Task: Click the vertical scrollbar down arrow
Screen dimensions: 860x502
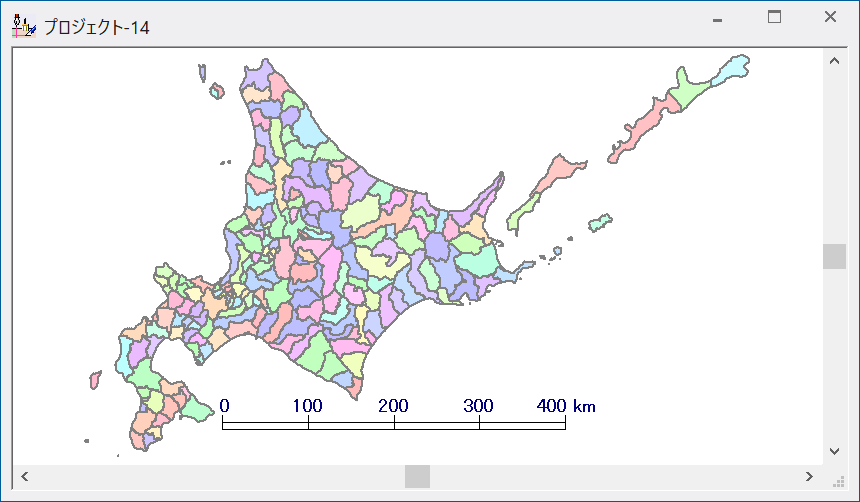Action: pos(834,452)
